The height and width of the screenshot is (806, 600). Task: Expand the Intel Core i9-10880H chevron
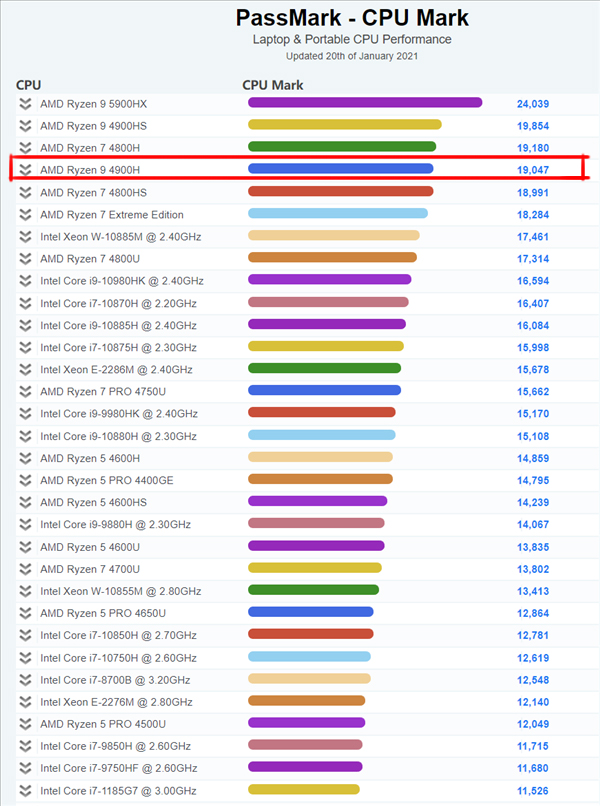pos(25,436)
